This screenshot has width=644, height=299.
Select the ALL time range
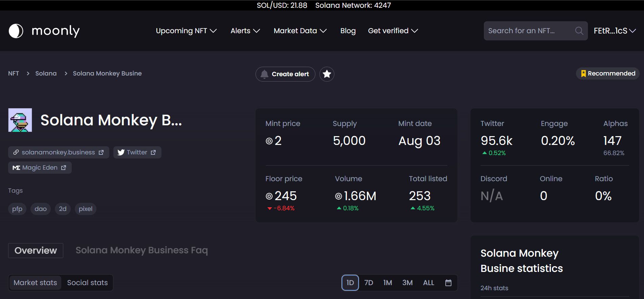pos(428,283)
